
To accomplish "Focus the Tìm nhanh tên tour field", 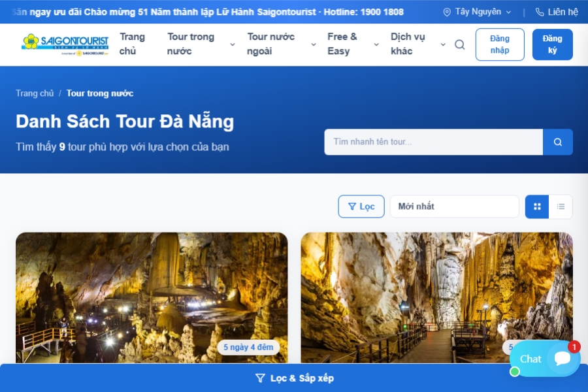I will [x=434, y=142].
